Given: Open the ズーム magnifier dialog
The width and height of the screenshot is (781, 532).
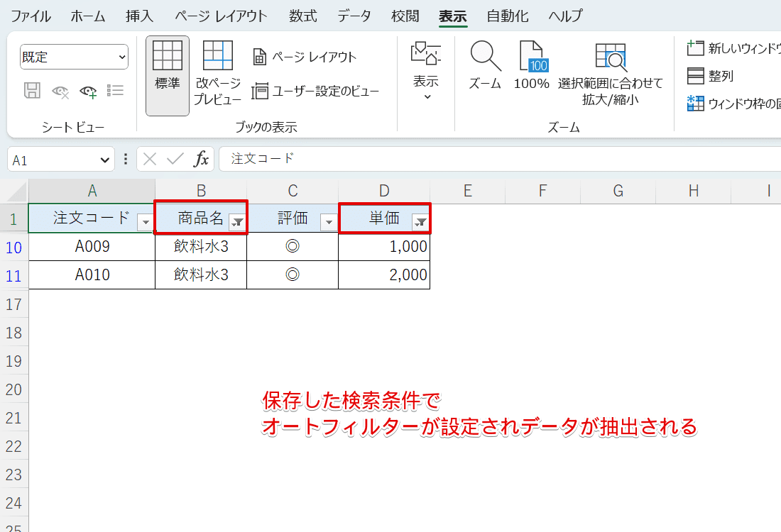Looking at the screenshot, I should [x=485, y=66].
